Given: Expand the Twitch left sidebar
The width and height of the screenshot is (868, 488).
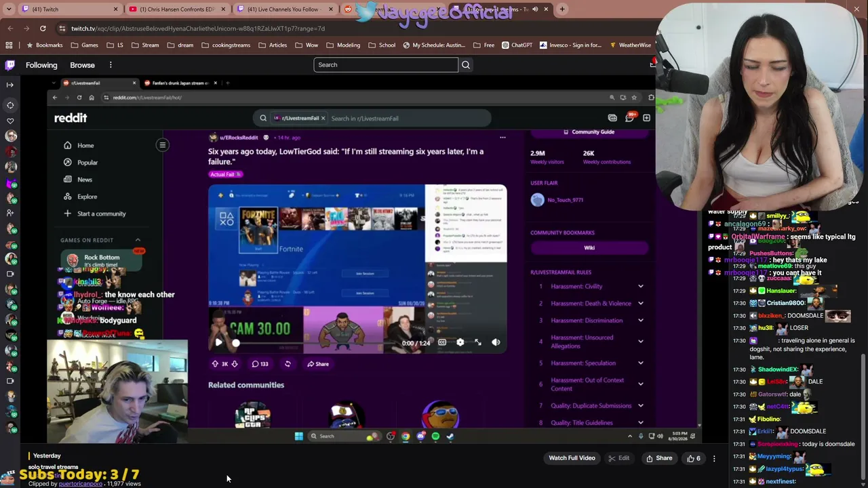Looking at the screenshot, I should [10, 85].
